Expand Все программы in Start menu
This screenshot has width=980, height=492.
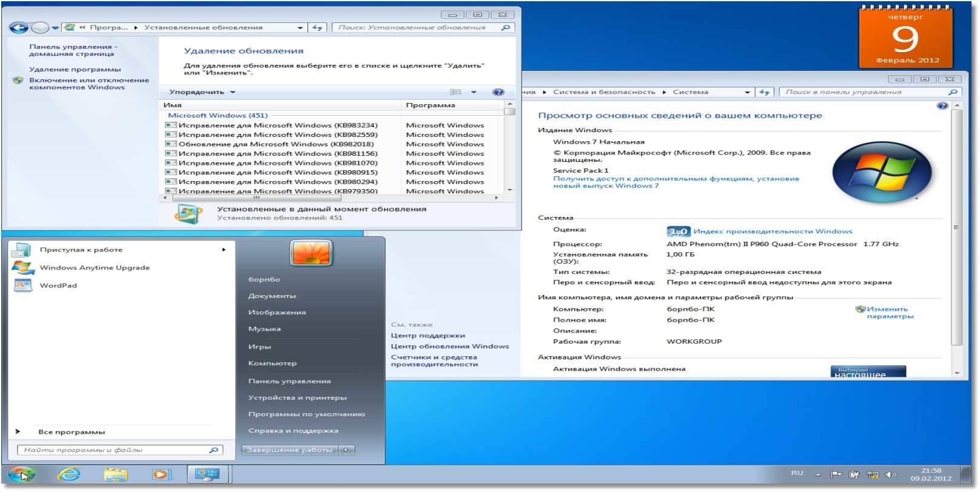pos(72,432)
